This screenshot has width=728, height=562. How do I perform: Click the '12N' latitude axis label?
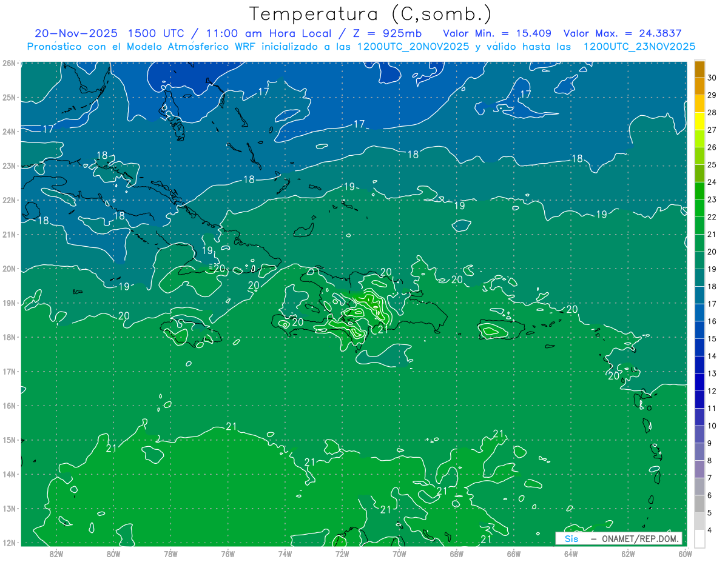point(8,543)
